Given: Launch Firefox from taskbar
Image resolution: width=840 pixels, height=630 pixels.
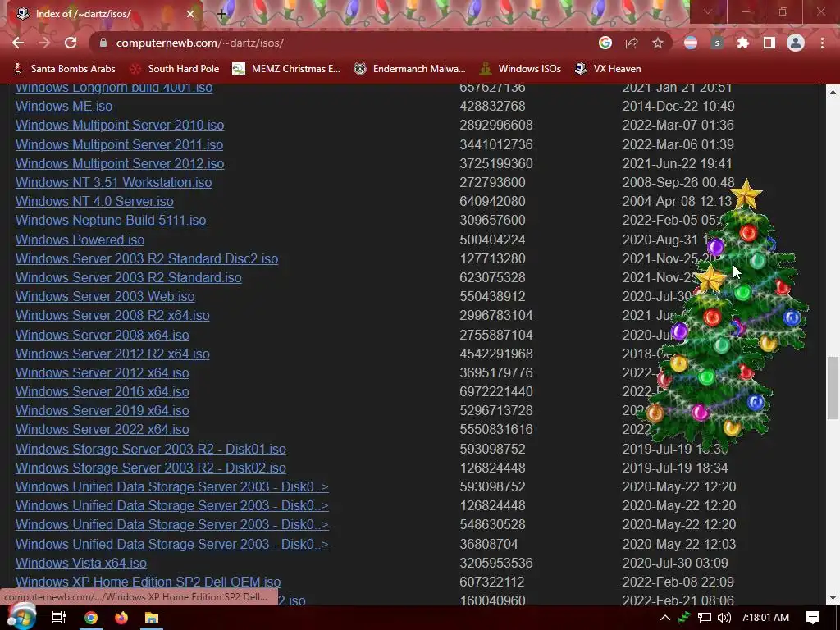Looking at the screenshot, I should (121, 618).
